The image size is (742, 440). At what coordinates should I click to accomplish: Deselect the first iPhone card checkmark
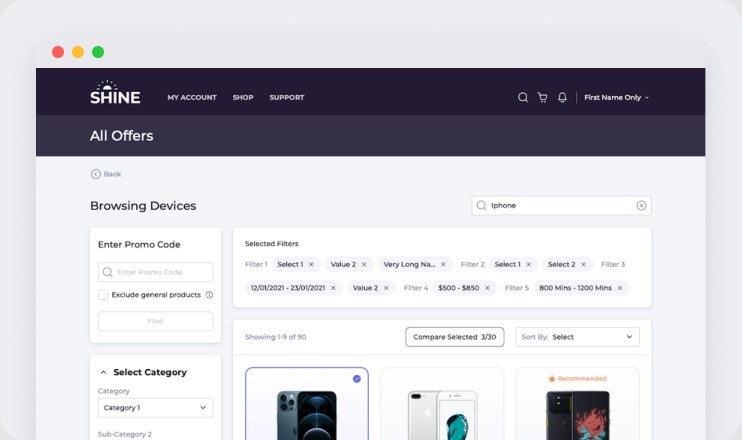click(357, 378)
